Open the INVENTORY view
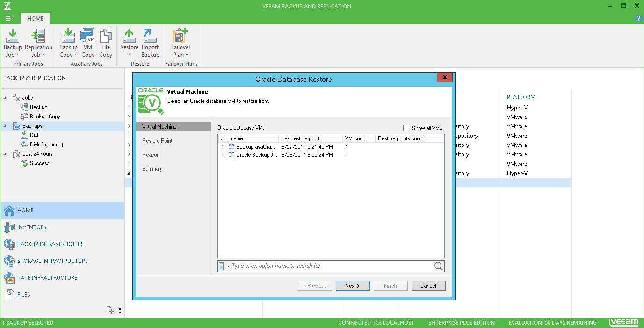Viewport: 644px width, 328px height. [x=62, y=227]
